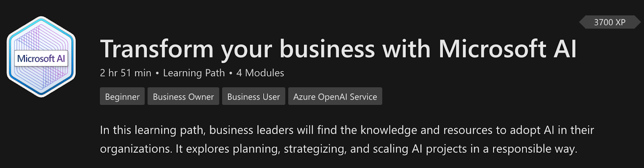The height and width of the screenshot is (168, 644).
Task: Open the Transform your business heading
Action: (338, 49)
